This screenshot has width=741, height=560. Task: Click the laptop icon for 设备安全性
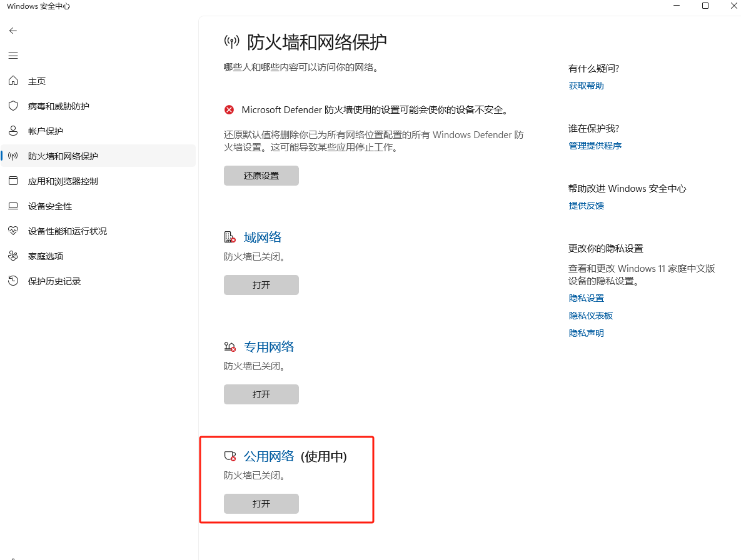click(13, 206)
